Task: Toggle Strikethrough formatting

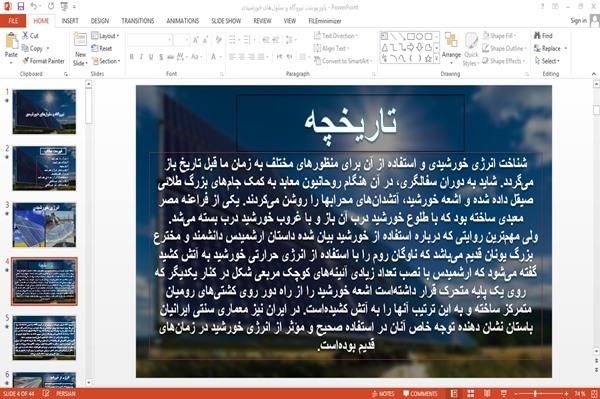Action: (x=171, y=57)
